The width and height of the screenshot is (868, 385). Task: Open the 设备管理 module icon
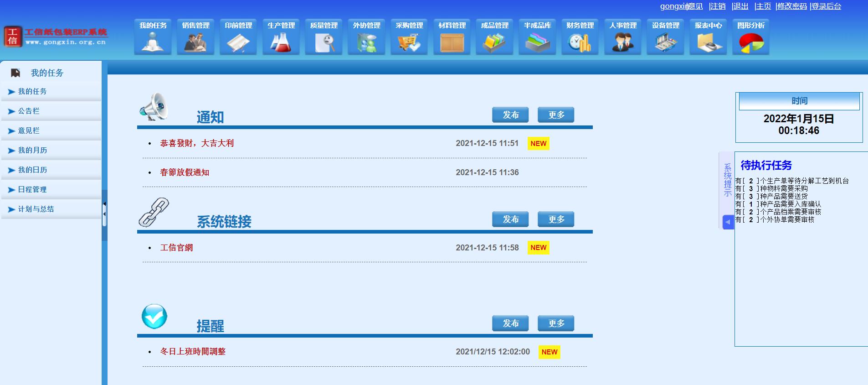coord(665,43)
